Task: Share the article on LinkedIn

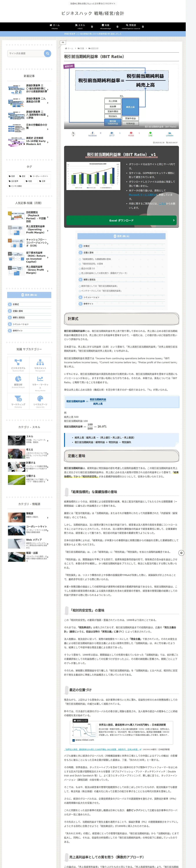Action: click(x=170, y=134)
